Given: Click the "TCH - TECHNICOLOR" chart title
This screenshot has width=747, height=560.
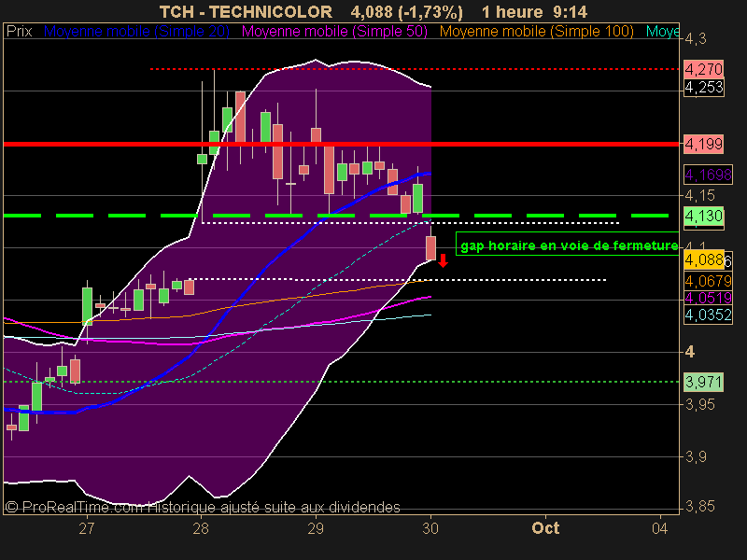Looking at the screenshot, I should pos(246,11).
